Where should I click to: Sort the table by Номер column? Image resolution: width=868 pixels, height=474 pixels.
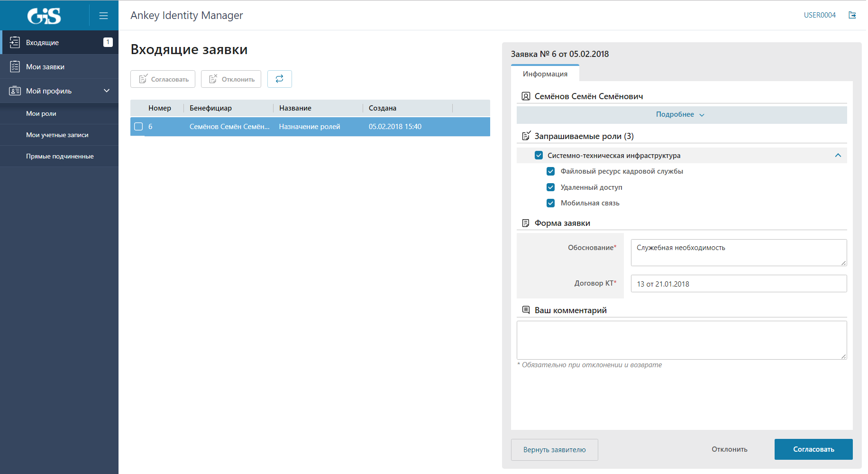coord(160,108)
